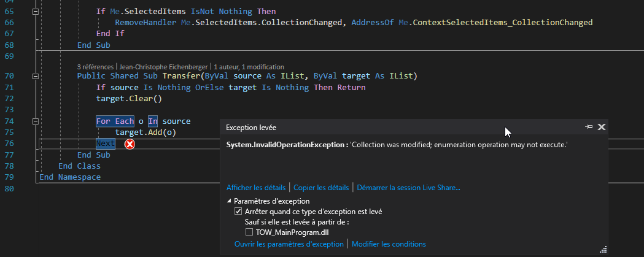This screenshot has height=257, width=644.
Task: Click the highlighted Next keyword
Action: point(106,144)
